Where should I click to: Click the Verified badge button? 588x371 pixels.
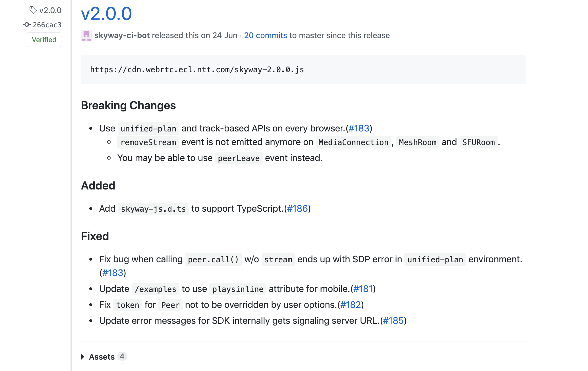tap(44, 40)
